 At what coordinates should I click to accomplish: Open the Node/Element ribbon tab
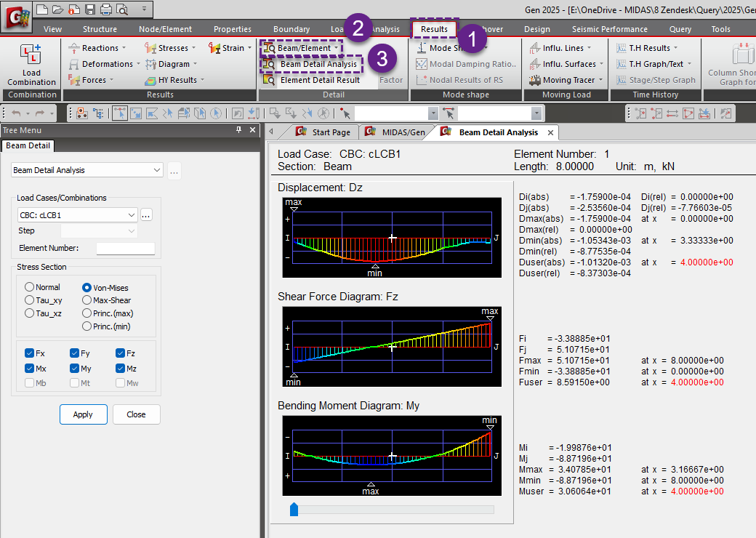coord(166,29)
